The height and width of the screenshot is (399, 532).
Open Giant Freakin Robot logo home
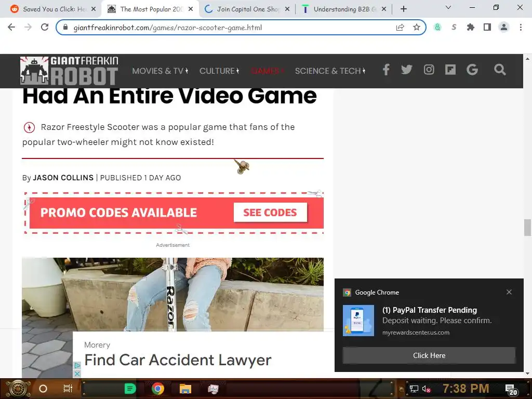pos(69,71)
